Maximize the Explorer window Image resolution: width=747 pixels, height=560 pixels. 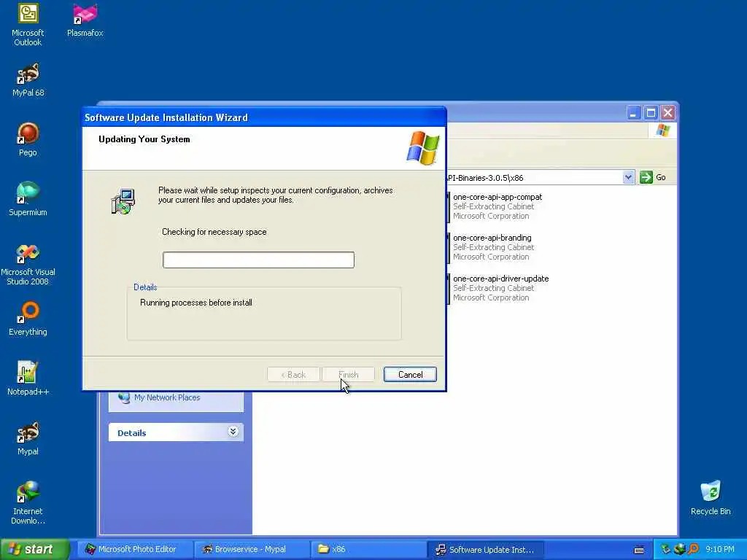[x=651, y=113]
